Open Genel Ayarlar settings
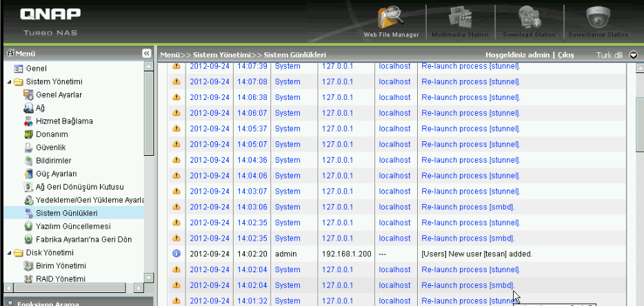 pyautogui.click(x=59, y=95)
